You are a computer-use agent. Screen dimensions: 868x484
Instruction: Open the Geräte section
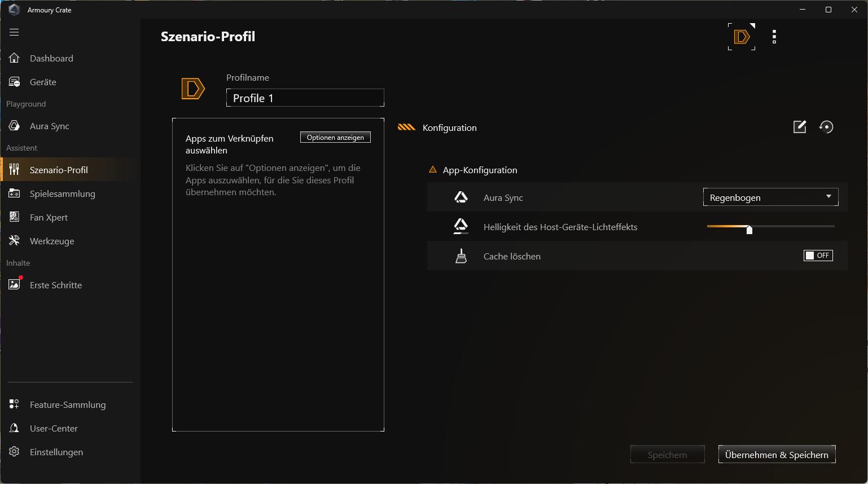coord(43,82)
